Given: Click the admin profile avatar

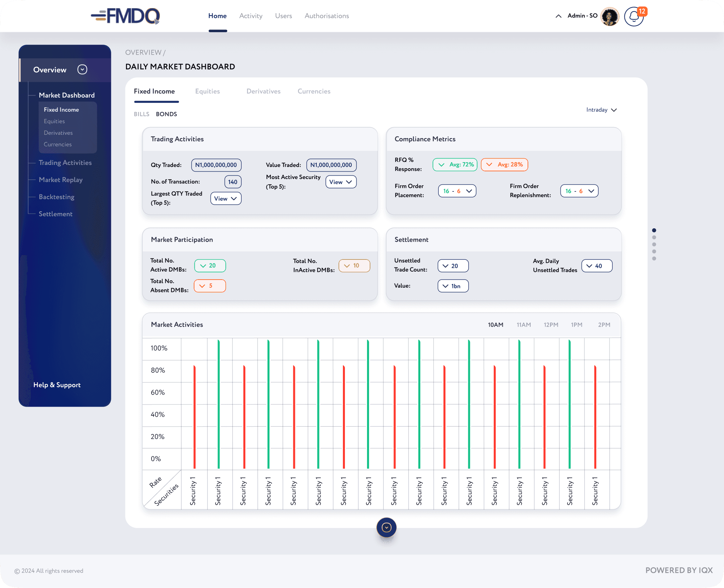Looking at the screenshot, I should click(x=610, y=16).
